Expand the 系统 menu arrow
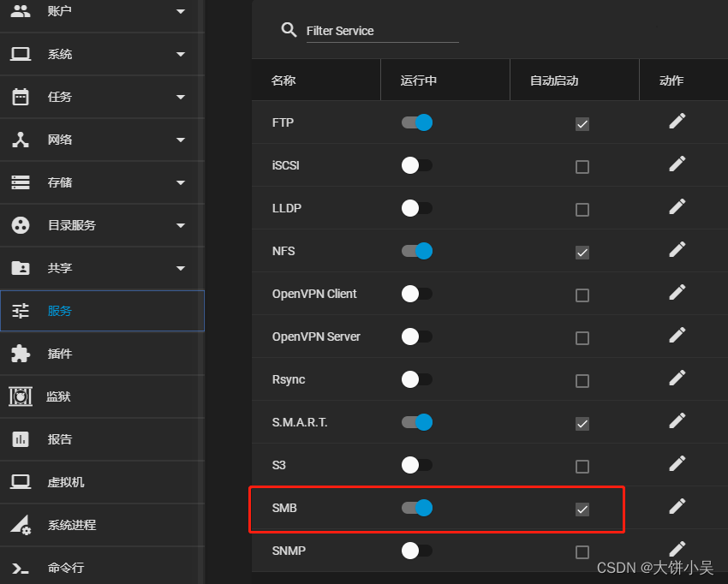This screenshot has height=584, width=728. pyautogui.click(x=181, y=54)
